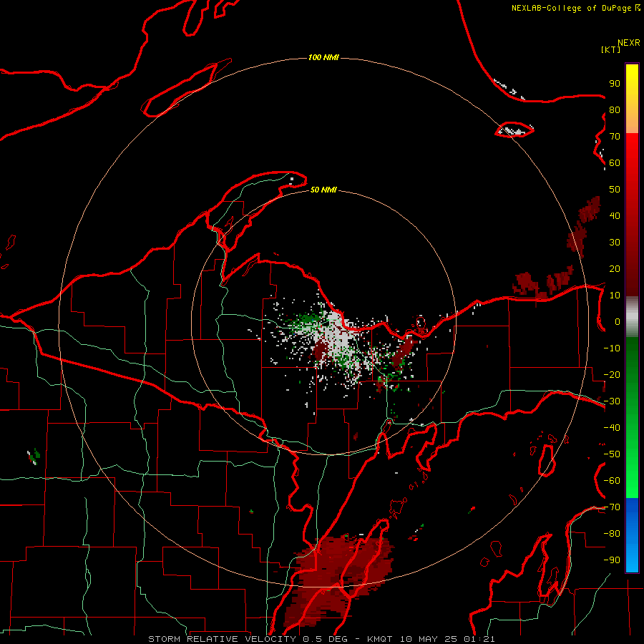The width and height of the screenshot is (644, 644).
Task: Click the 90 value on the velocity scale
Action: 615,84
